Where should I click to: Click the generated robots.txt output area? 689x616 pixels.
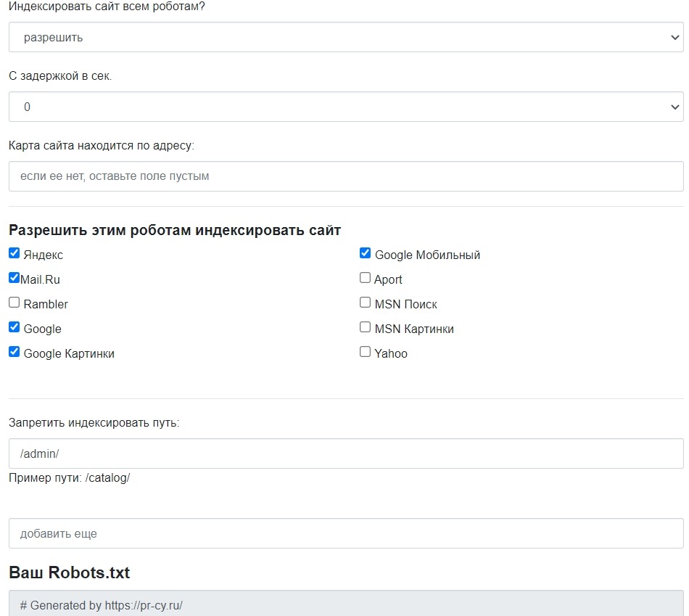[344, 604]
